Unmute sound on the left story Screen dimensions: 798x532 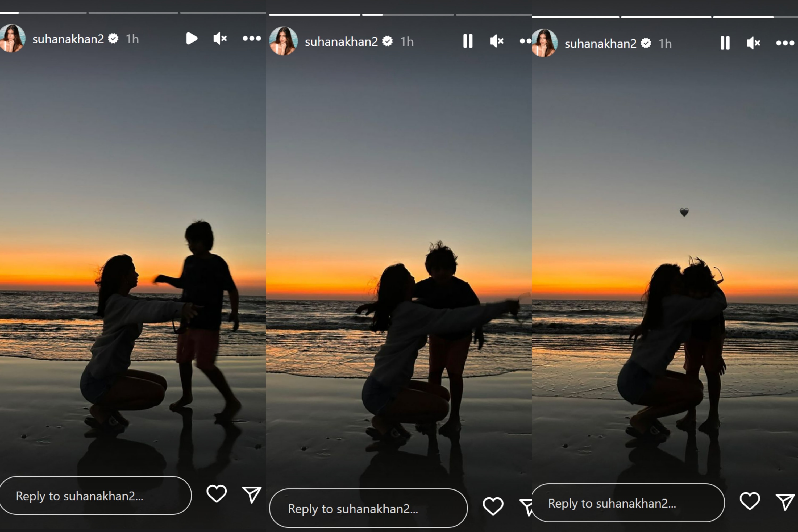click(220, 38)
